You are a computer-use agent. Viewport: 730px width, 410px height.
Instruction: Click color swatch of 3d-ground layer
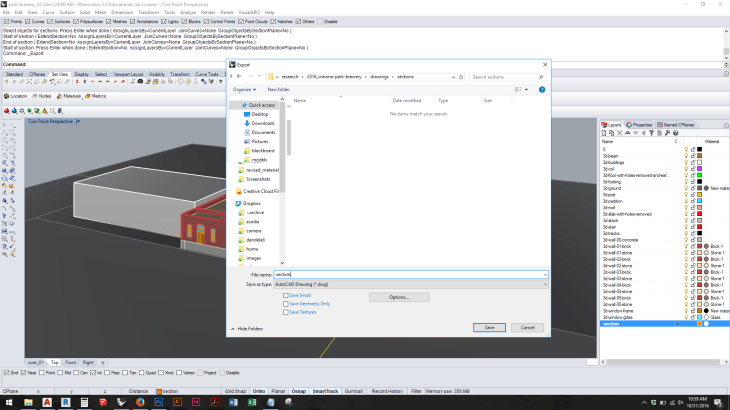coord(698,187)
